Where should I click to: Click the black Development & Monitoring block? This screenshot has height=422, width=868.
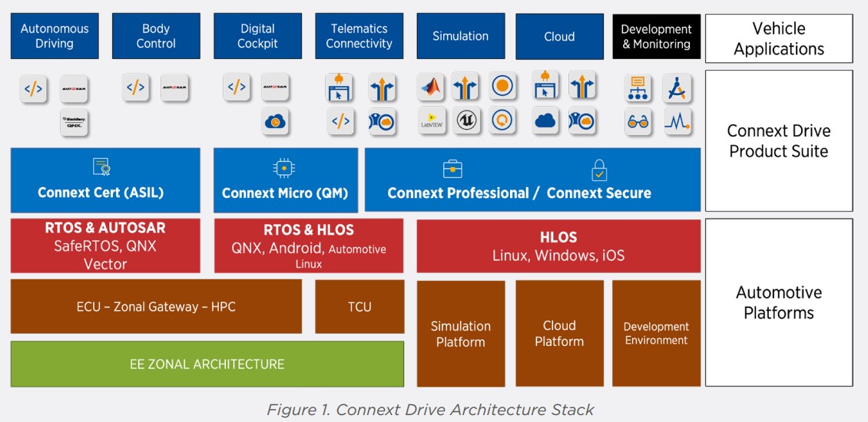pos(656,36)
